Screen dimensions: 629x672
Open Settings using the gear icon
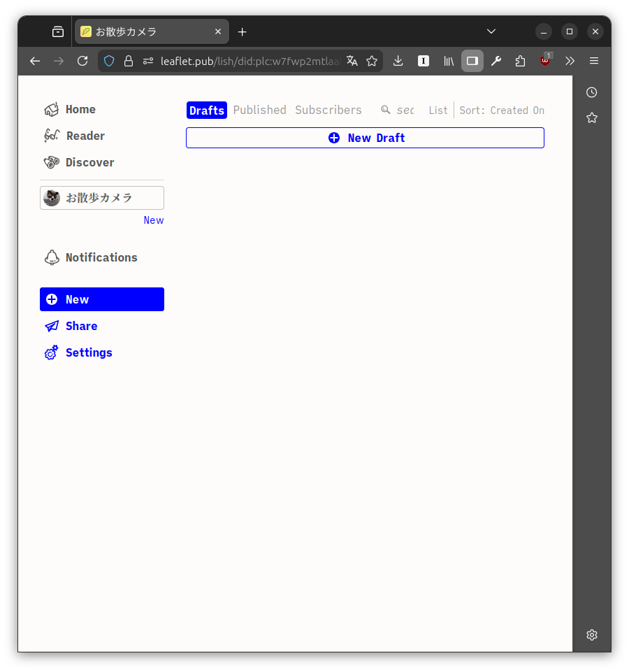pyautogui.click(x=51, y=352)
